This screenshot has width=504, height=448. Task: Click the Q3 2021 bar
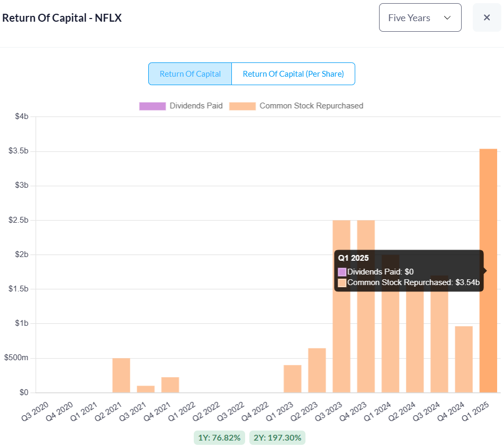[x=146, y=389]
